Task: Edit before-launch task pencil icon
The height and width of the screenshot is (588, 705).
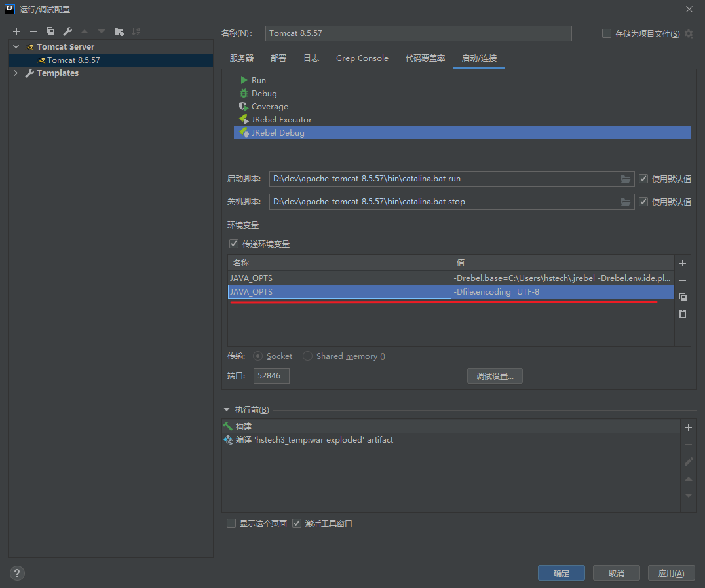Action: click(x=689, y=462)
